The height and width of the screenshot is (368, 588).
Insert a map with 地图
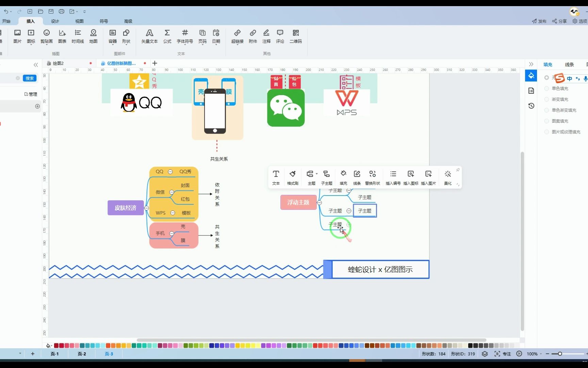point(93,36)
